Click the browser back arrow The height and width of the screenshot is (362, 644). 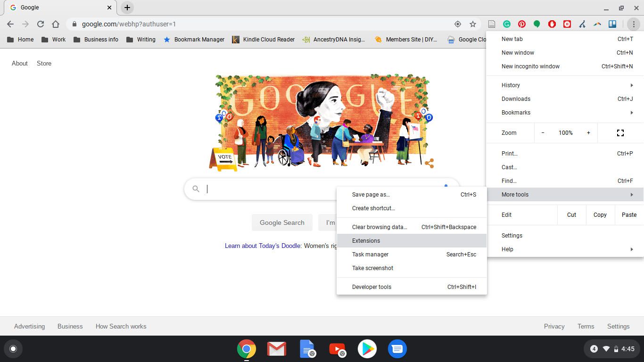pyautogui.click(x=10, y=24)
